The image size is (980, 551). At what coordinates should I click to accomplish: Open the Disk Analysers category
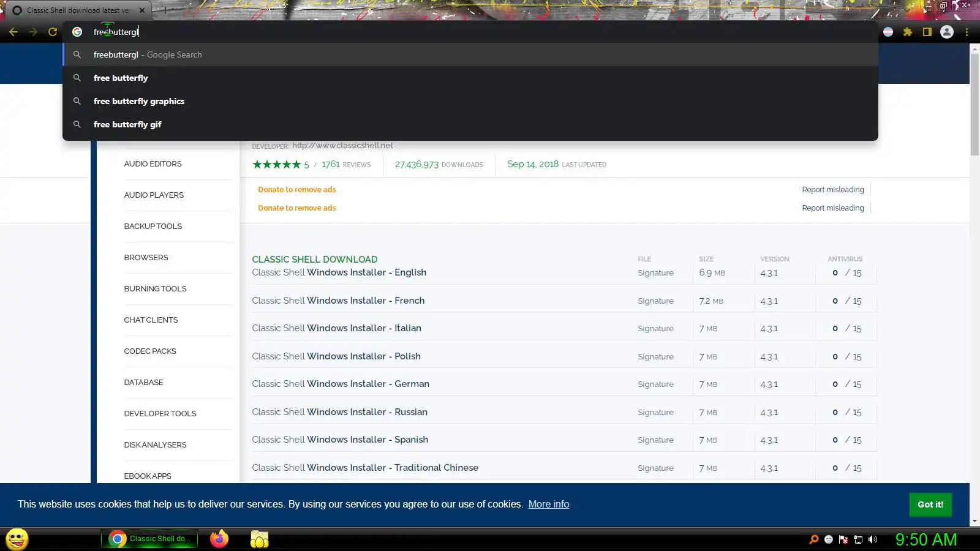[x=155, y=445]
